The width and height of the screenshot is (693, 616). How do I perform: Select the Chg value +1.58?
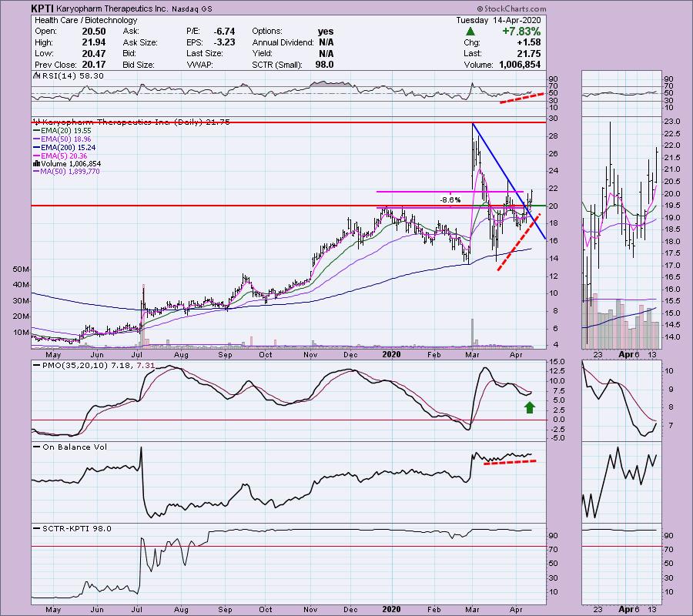tap(529, 42)
